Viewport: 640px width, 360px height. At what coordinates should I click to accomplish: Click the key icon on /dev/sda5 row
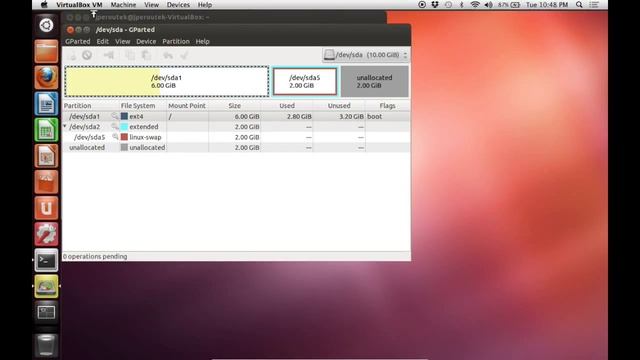pyautogui.click(x=115, y=137)
